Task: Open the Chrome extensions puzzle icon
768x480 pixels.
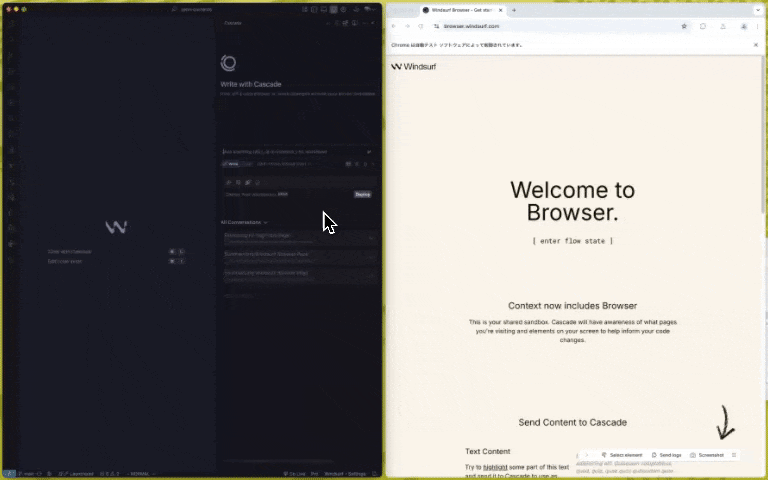Action: (x=703, y=26)
